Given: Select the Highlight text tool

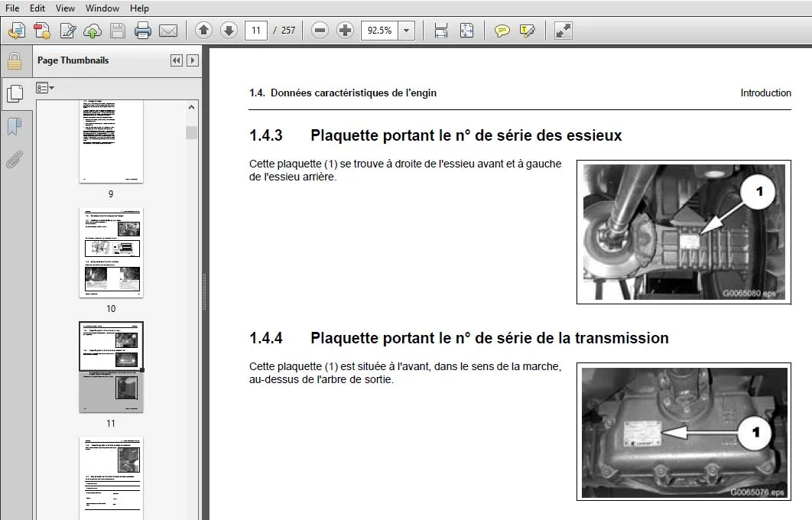Looking at the screenshot, I should (527, 31).
